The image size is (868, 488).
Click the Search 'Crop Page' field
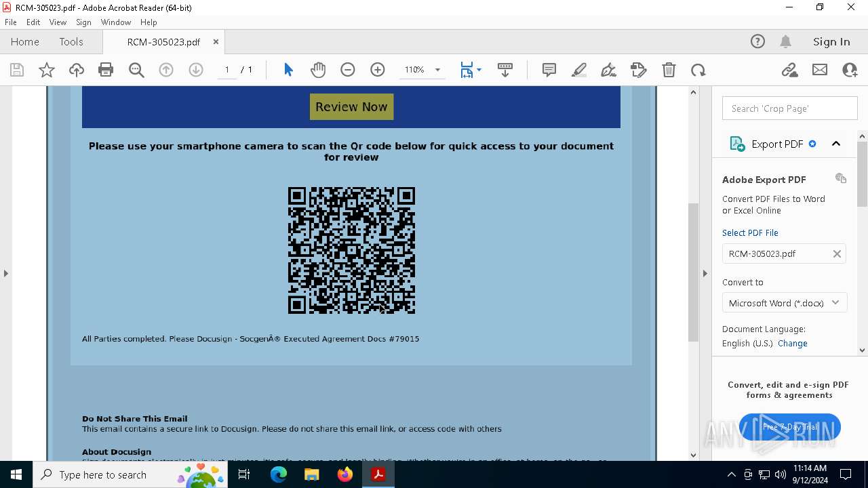click(x=790, y=108)
